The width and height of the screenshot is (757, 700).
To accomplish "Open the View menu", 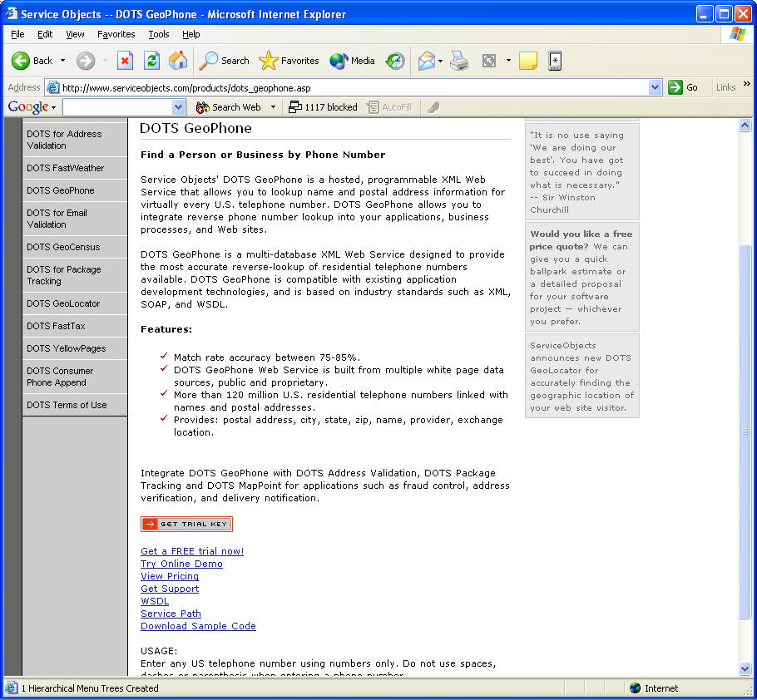I will coord(75,34).
